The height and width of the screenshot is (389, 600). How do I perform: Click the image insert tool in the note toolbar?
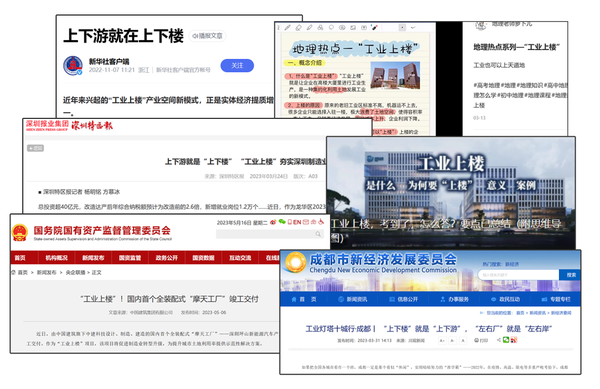click(353, 28)
